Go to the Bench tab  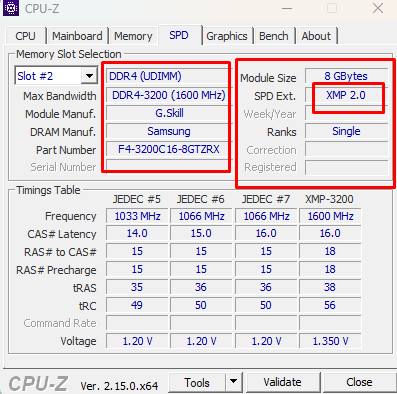[274, 36]
